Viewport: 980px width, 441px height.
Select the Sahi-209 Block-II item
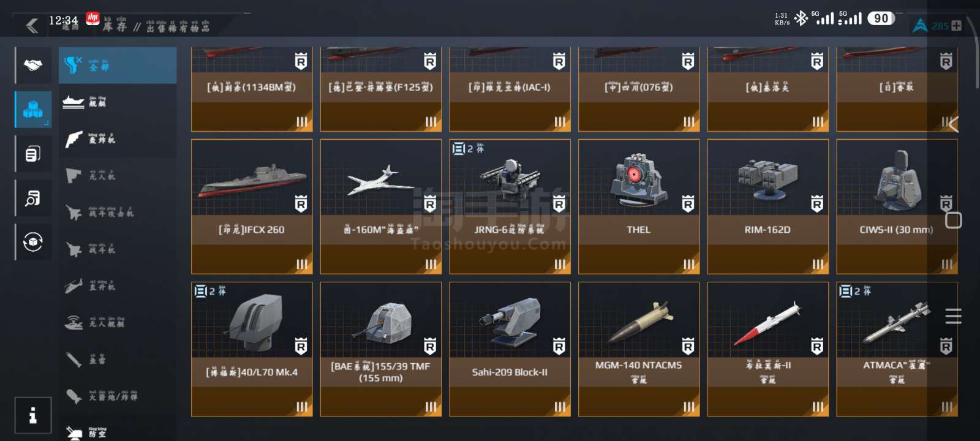510,349
